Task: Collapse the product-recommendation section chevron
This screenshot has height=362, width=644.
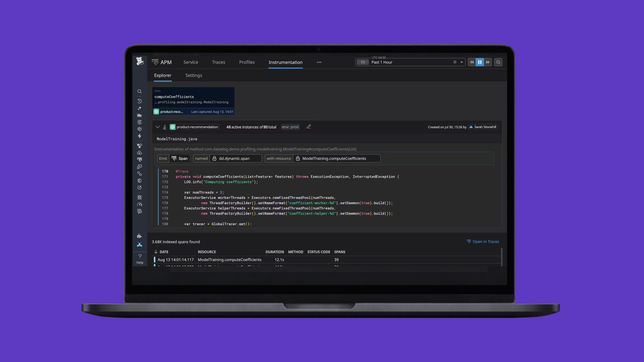Action: tap(158, 127)
